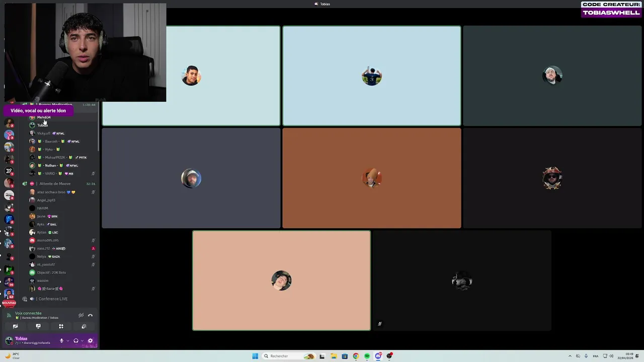This screenshot has height=362, width=644.
Task: Disconnect from voice with hang-up icon
Action: pos(90,315)
